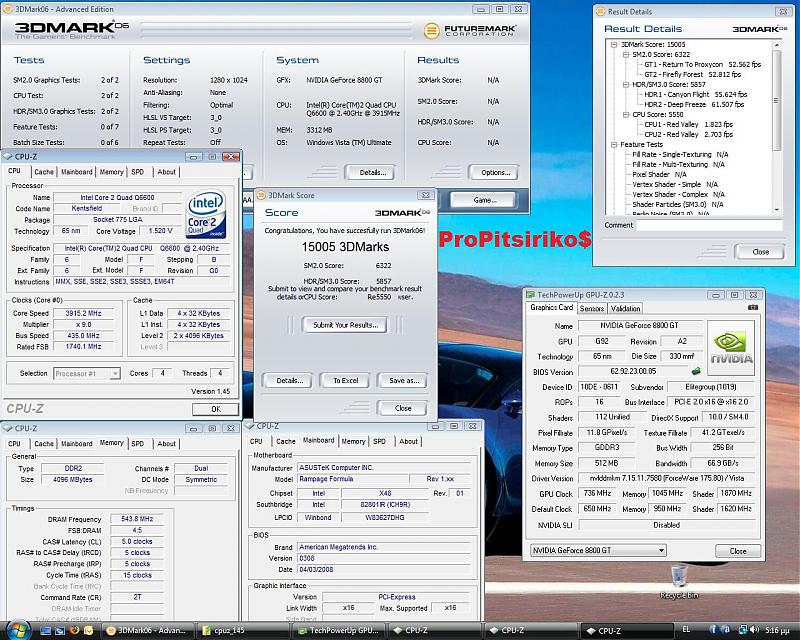Open the Windows Start orb
The height and width of the screenshot is (640, 800).
coord(18,630)
